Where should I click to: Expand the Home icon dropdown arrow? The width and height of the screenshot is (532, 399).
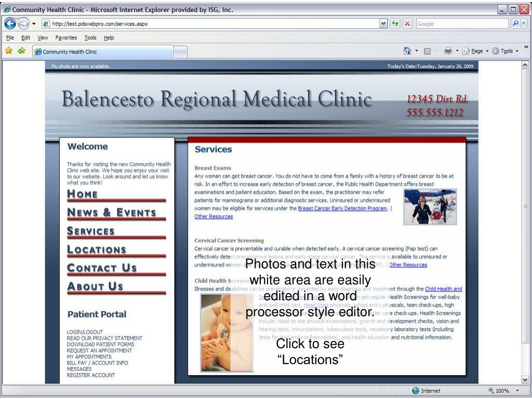417,51
